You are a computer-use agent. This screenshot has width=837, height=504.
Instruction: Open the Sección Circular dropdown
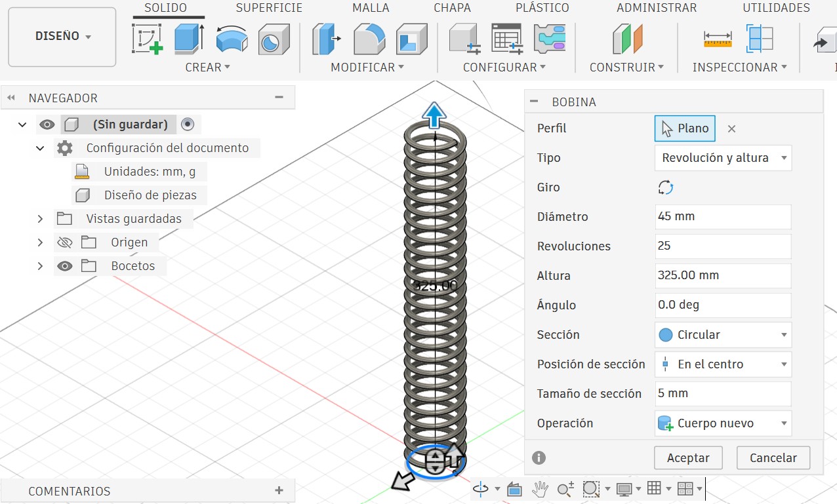pos(723,335)
